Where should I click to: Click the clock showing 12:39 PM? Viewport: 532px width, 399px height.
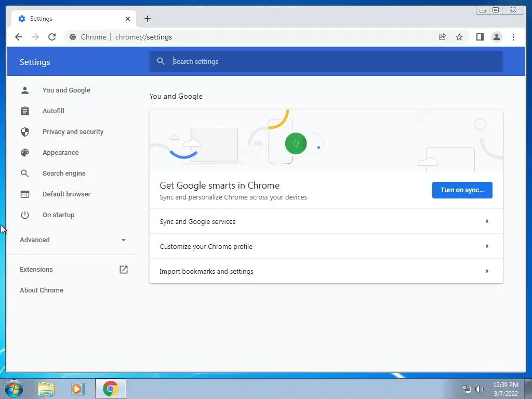point(506,385)
